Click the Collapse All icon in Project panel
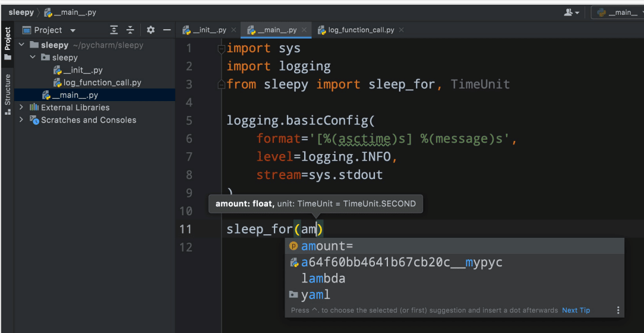 [130, 30]
